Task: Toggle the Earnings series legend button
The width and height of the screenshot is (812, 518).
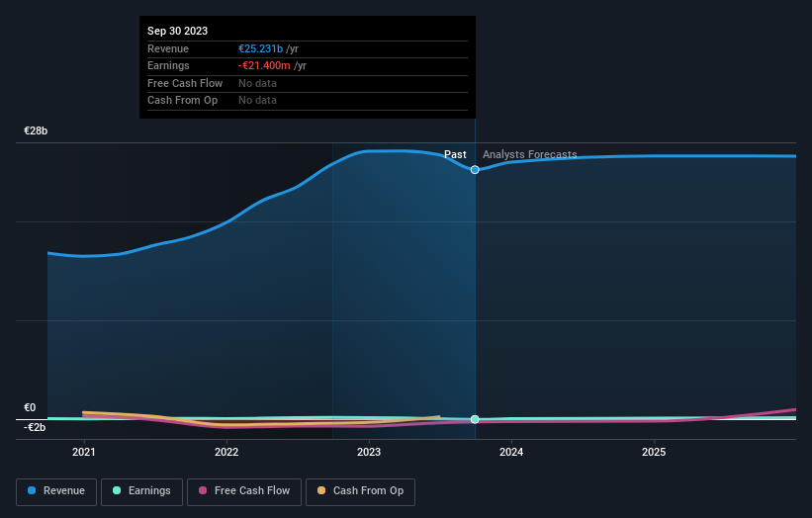Action: (141, 491)
